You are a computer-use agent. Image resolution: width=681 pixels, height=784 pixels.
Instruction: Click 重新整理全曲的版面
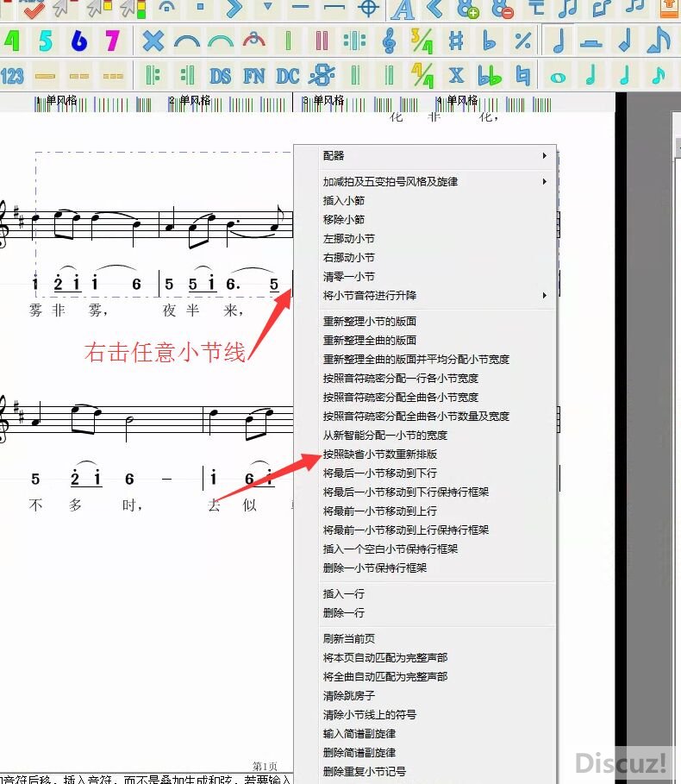click(x=370, y=340)
